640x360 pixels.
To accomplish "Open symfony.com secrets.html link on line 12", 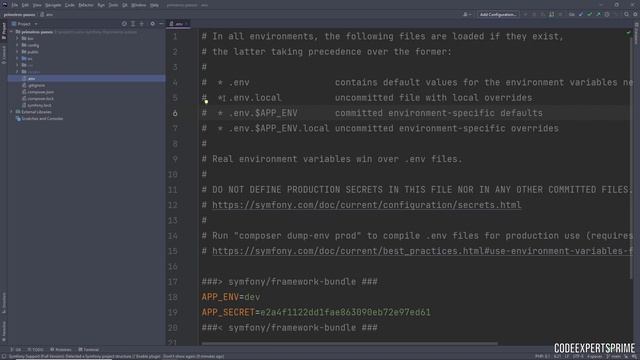I will (367, 205).
